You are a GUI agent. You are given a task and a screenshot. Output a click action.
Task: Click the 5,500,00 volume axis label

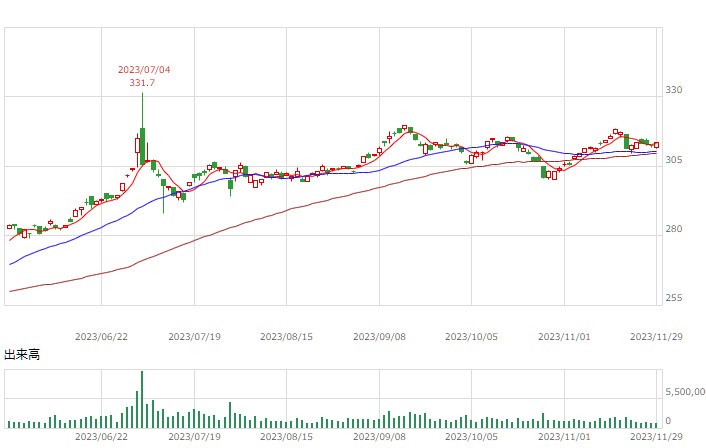tap(685, 392)
